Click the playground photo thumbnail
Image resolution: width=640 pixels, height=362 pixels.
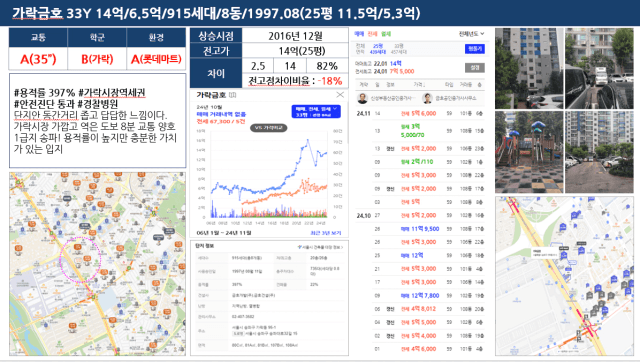pyautogui.click(x=529, y=152)
